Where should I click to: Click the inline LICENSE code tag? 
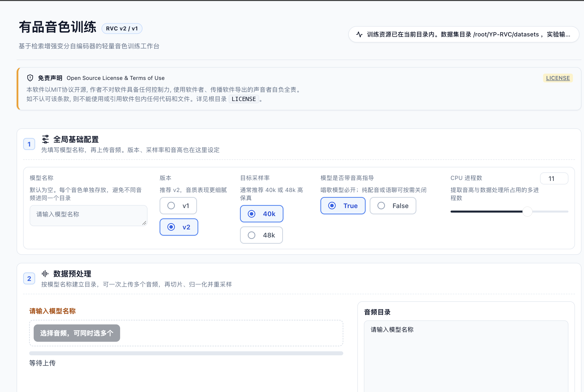pyautogui.click(x=244, y=99)
